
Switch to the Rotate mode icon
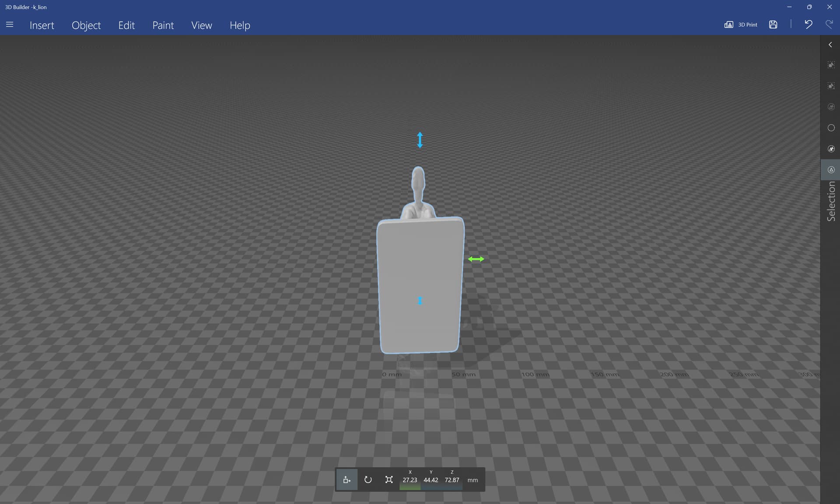point(368,480)
